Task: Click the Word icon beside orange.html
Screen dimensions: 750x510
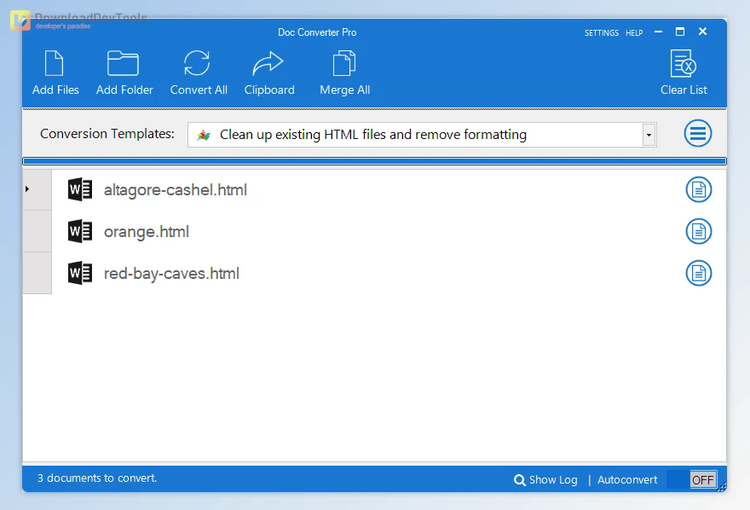Action: pos(80,231)
